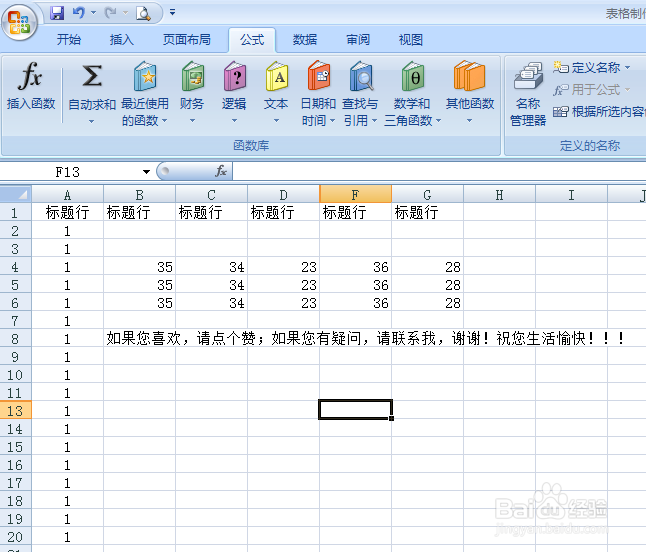
Task: Click the Office button logo
Action: click(19, 22)
